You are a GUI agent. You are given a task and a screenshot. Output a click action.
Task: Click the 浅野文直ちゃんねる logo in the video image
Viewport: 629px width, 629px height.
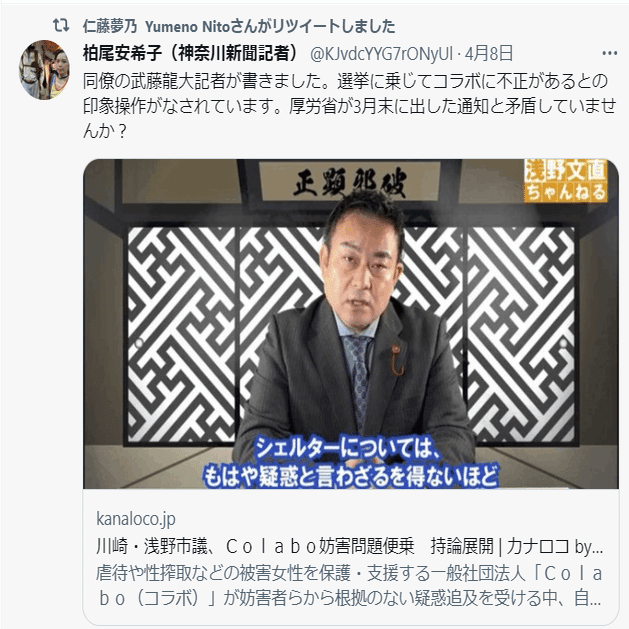tap(566, 181)
